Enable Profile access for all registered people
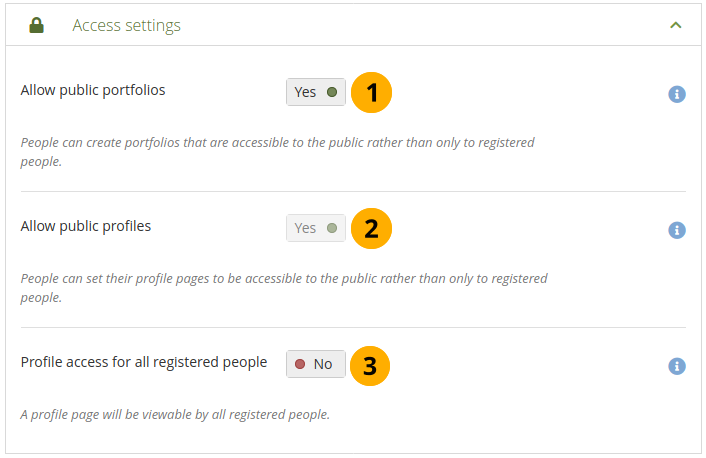This screenshot has width=706, height=458. (x=315, y=364)
